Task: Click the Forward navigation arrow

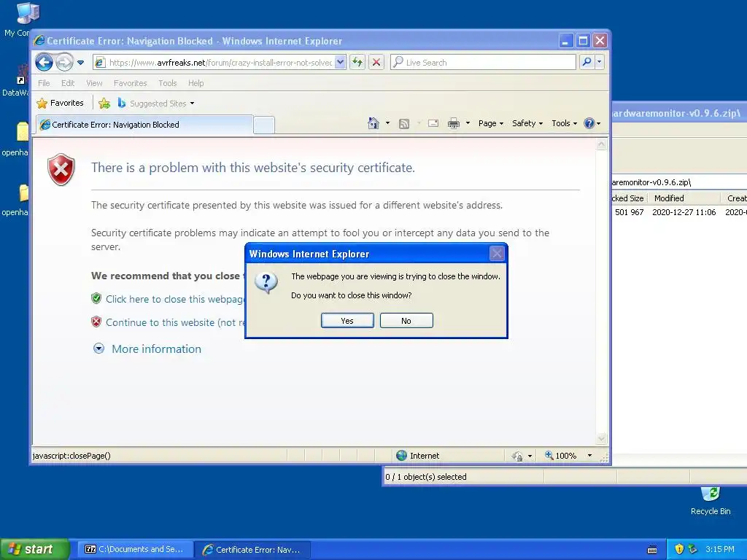Action: [x=64, y=62]
